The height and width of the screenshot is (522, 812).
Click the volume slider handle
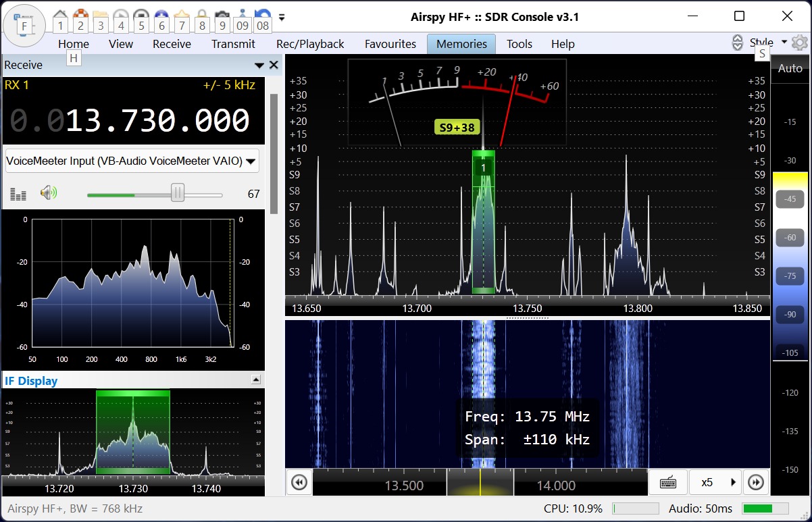click(x=177, y=194)
